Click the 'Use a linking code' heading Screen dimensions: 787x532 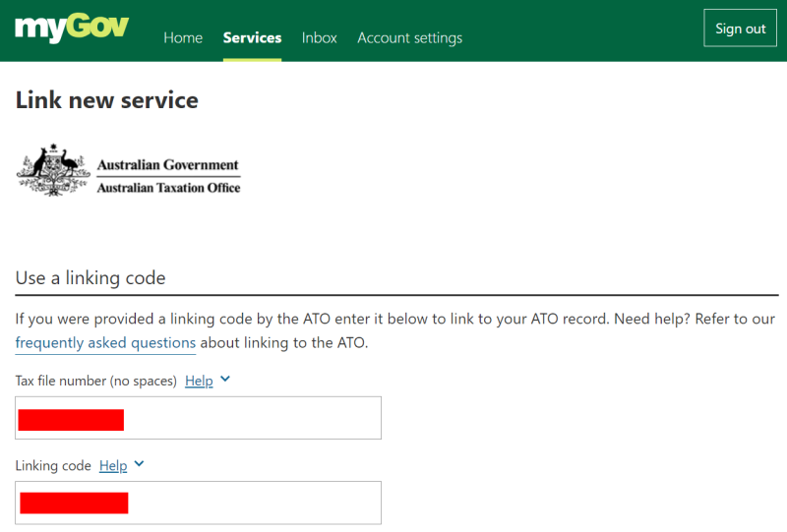coord(91,278)
